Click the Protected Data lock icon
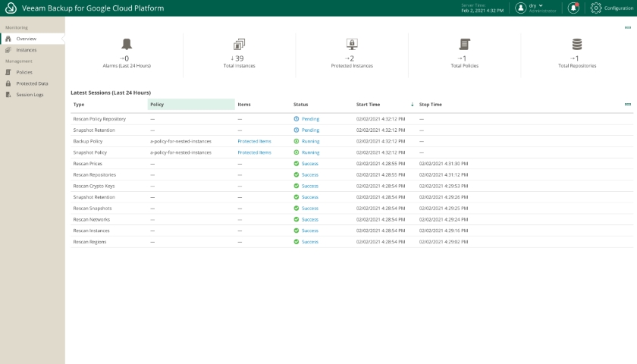This screenshot has height=364, width=637. tap(8, 83)
